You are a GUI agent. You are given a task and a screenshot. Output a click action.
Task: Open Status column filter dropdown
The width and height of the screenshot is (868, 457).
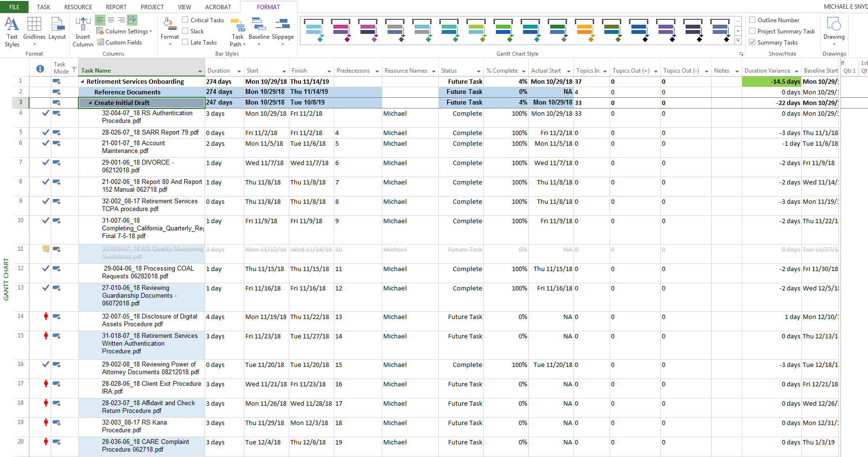click(479, 71)
